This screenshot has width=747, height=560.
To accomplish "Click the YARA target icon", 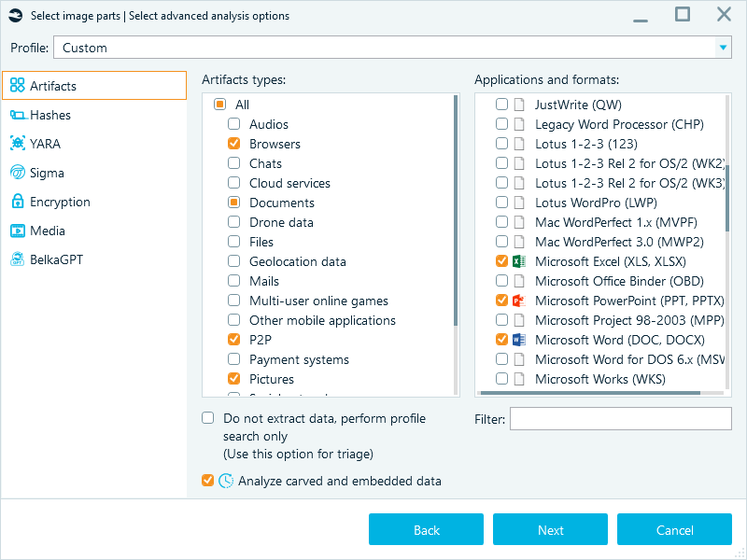I will point(19,144).
